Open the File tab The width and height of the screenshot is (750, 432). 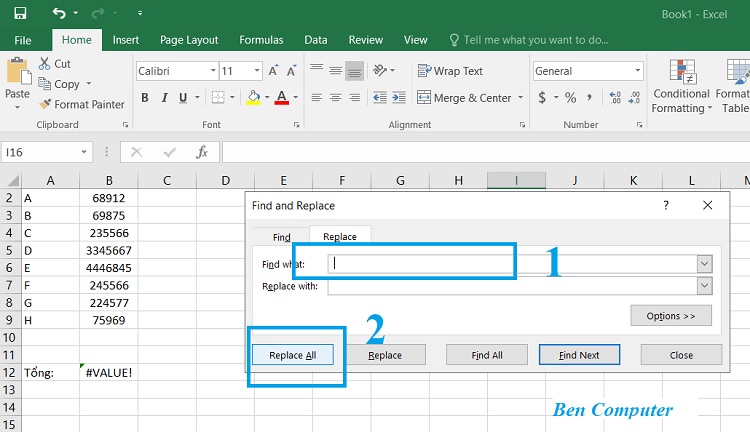click(22, 40)
